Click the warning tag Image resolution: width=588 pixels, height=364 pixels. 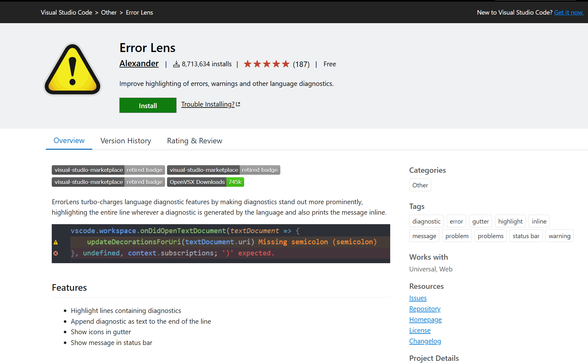(559, 236)
